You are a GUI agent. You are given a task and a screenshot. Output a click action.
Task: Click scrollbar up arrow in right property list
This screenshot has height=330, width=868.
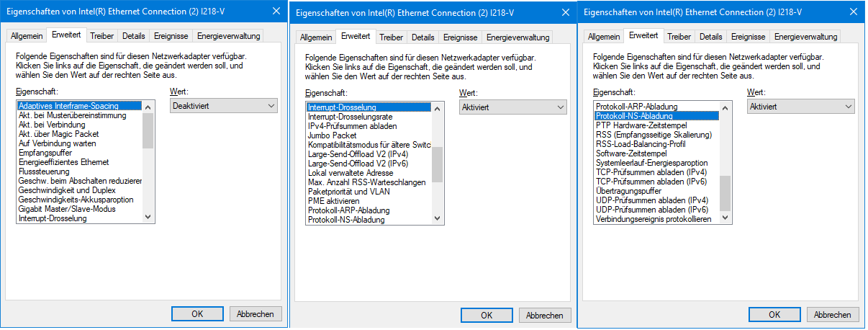[725, 107]
